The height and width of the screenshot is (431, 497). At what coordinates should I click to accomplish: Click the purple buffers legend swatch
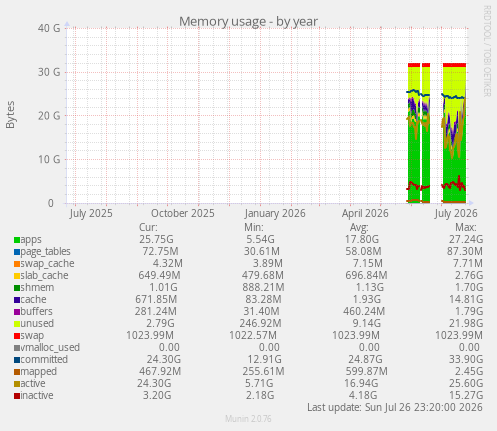(17, 312)
